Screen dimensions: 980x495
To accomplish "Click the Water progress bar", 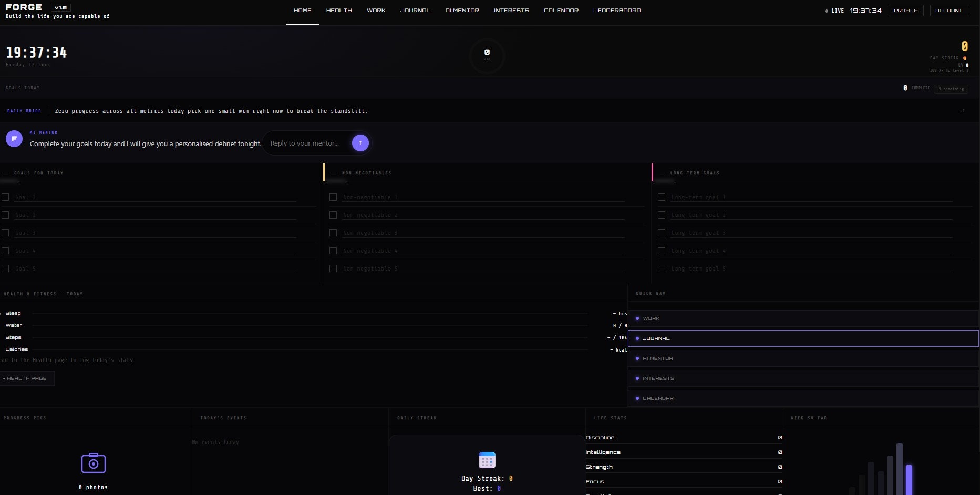I will 310,325.
